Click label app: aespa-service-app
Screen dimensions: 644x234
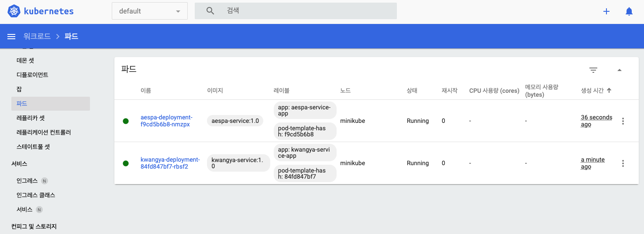[305, 110]
